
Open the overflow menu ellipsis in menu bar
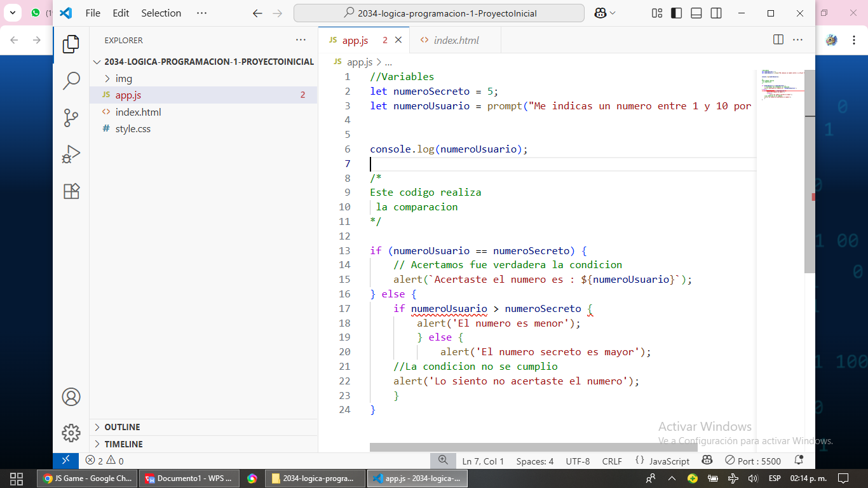[x=201, y=13]
